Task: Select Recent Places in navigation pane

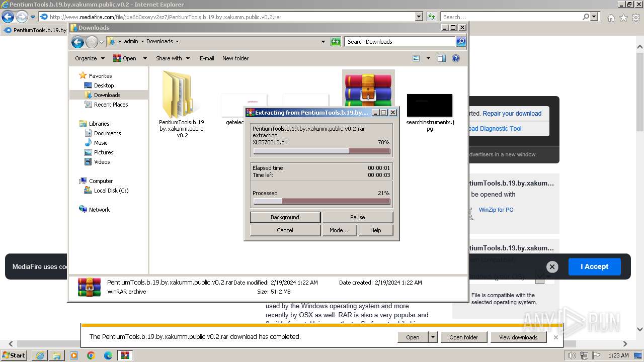Action: point(111,105)
